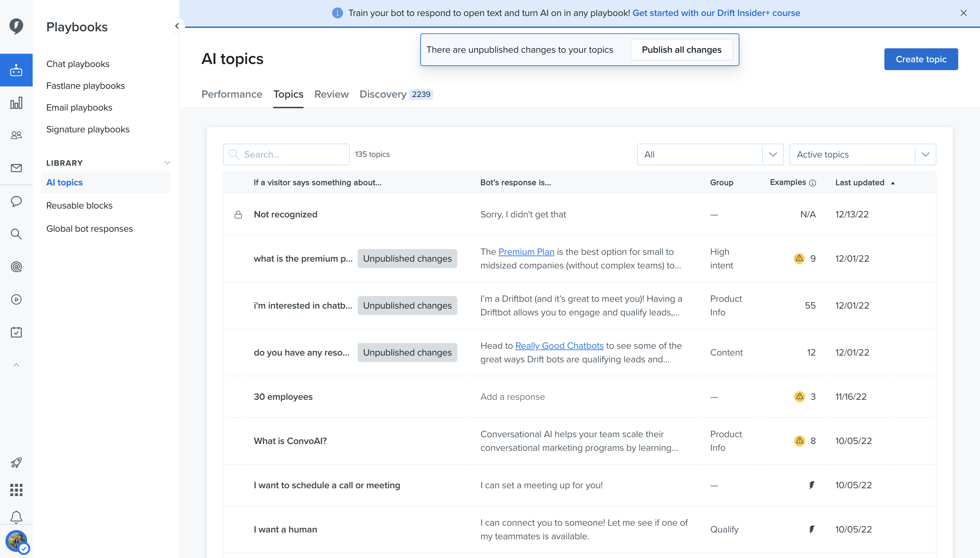
Task: Click the Examples info icon
Action: tap(813, 183)
